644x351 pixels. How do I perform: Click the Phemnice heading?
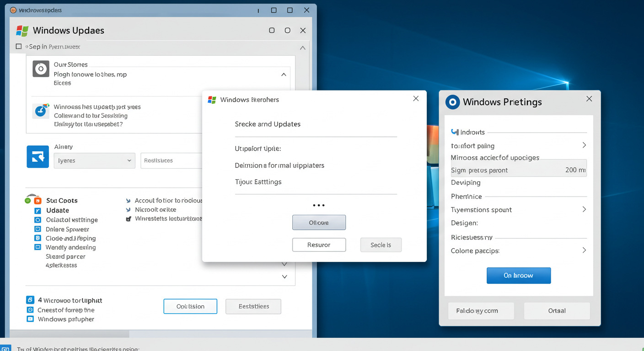(x=467, y=197)
